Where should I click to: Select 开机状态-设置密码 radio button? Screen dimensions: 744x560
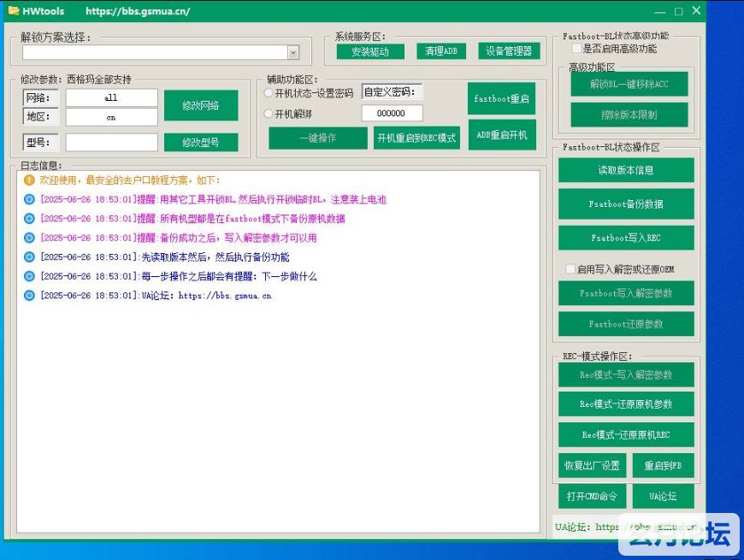pyautogui.click(x=268, y=93)
